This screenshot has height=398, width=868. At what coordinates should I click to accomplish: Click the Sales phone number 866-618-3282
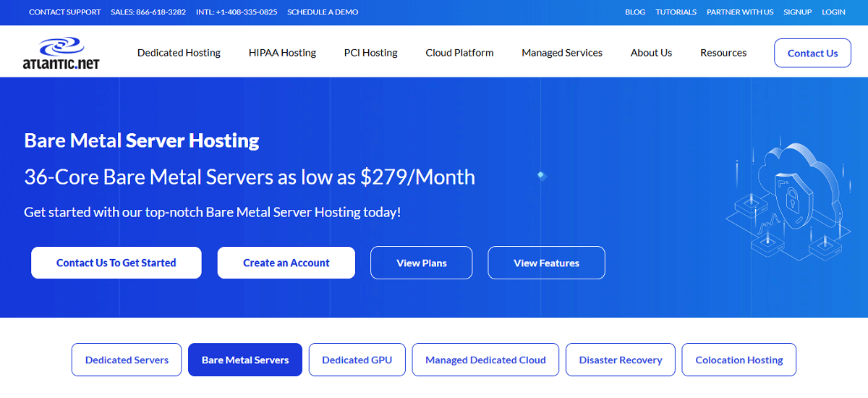coord(148,12)
